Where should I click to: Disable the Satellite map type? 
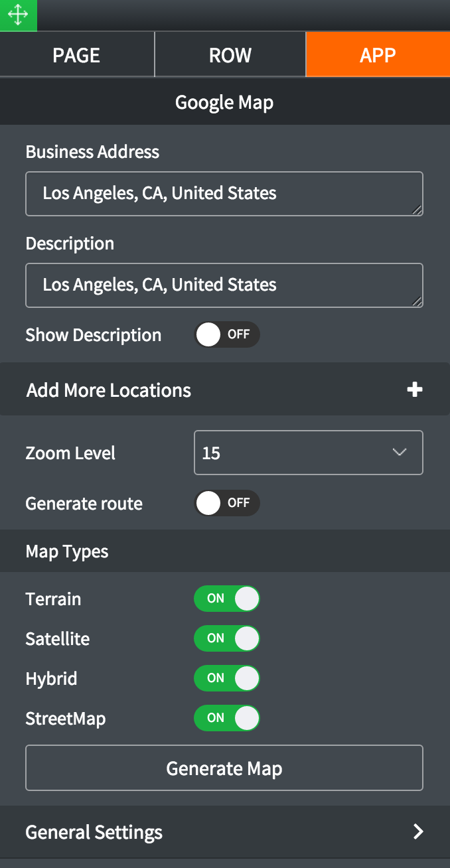pos(226,638)
